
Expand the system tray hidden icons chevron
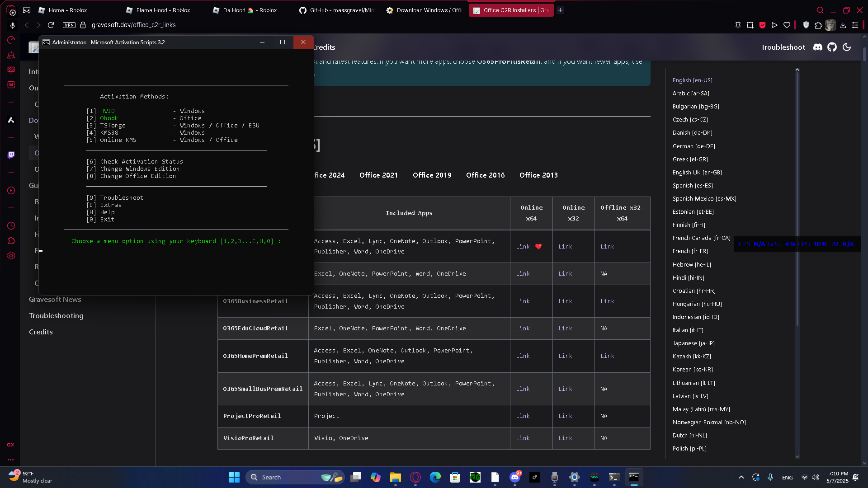[741, 477]
